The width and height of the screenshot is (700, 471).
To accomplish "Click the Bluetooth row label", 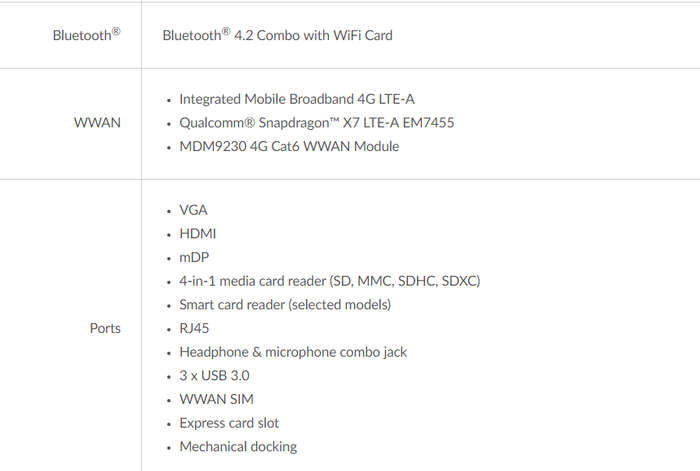I will (86, 34).
